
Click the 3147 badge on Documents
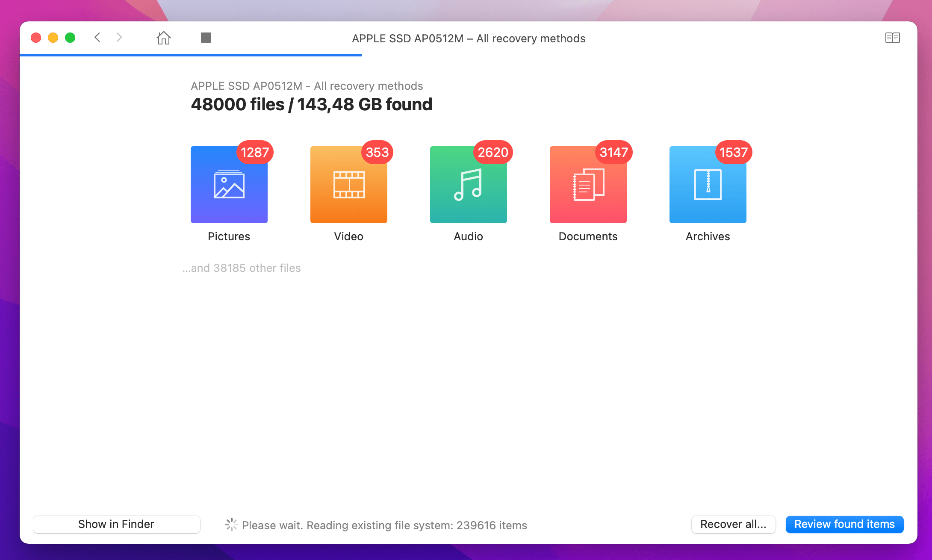(x=614, y=152)
